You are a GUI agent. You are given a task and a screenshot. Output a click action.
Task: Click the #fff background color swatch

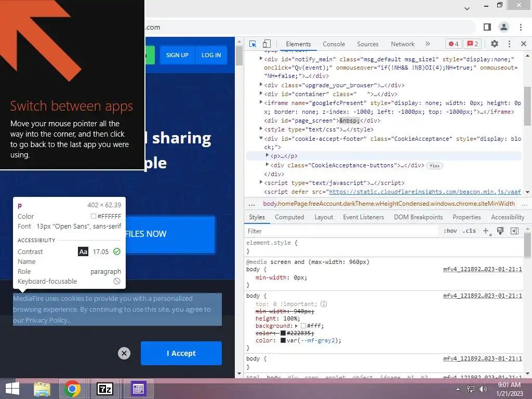tap(303, 326)
